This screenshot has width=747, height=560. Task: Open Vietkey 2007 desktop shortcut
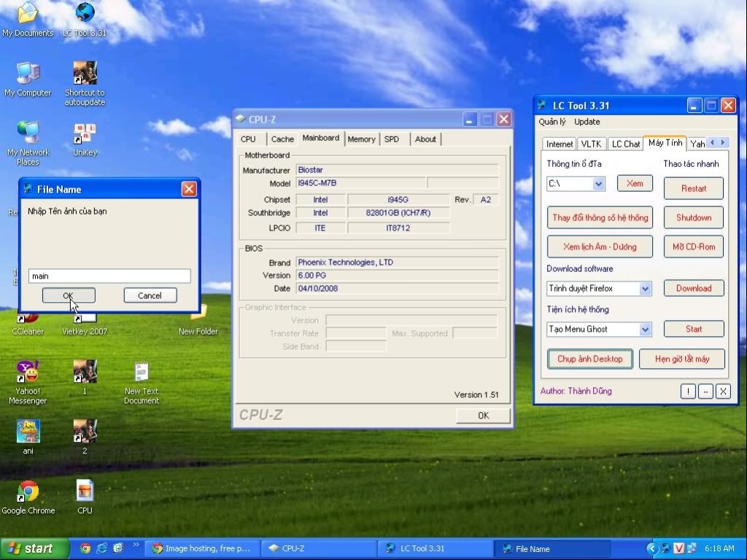coord(85,324)
